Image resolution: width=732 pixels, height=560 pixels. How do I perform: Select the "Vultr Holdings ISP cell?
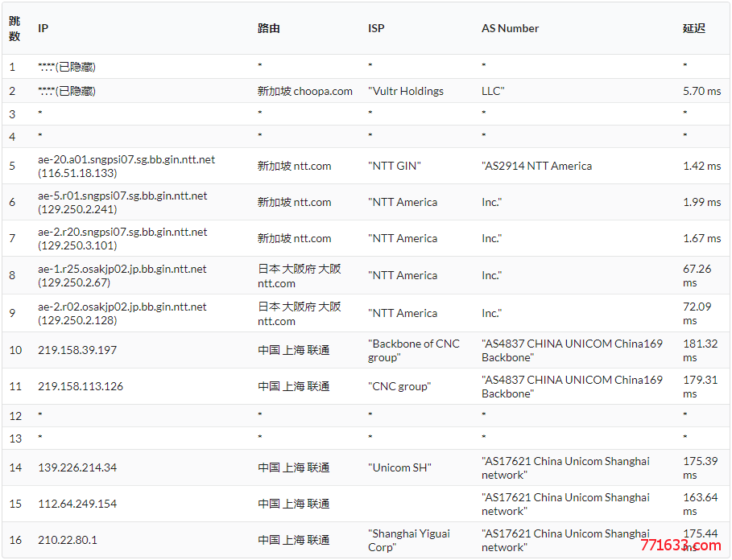point(406,91)
